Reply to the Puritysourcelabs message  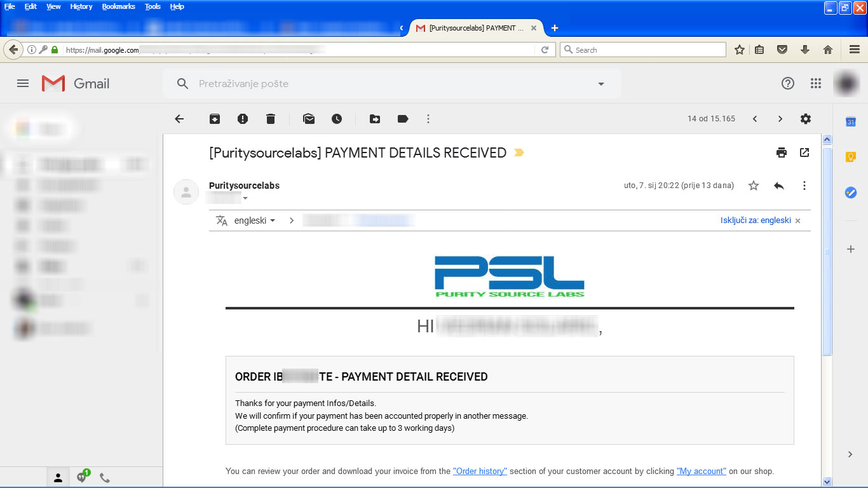pyautogui.click(x=779, y=186)
